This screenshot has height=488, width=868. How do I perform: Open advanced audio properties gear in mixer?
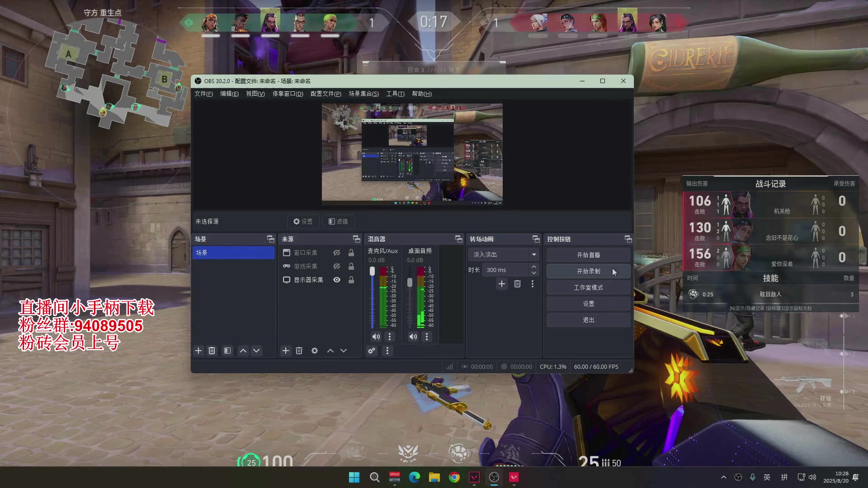[x=372, y=351]
